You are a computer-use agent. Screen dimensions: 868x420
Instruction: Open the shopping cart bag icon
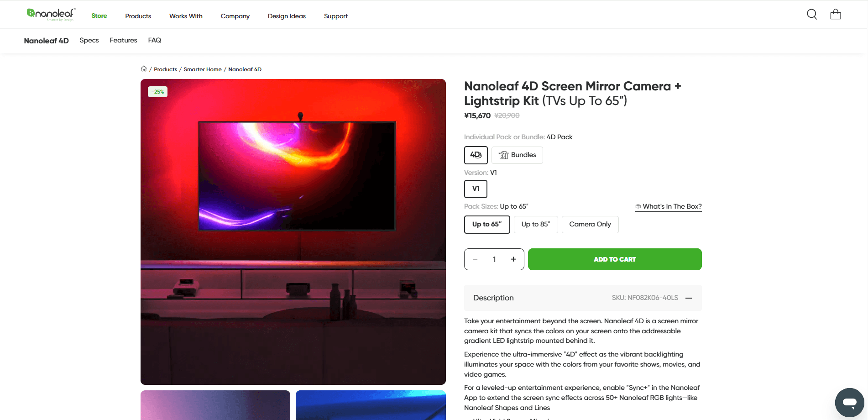(x=836, y=15)
